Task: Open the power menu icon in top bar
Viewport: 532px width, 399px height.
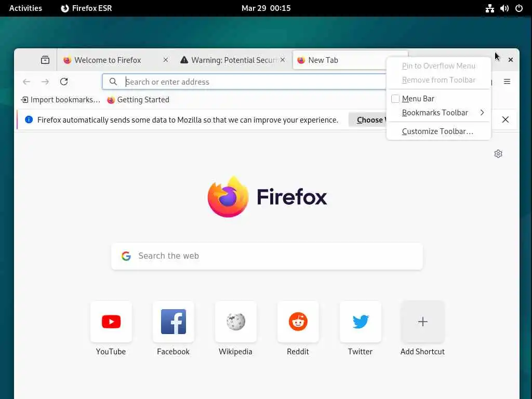Action: point(519,8)
